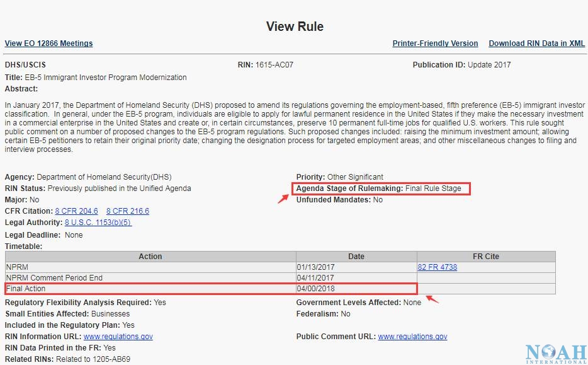This screenshot has width=588, height=365.
Task: Click Included in the Regulatory Plan: Yes
Action: point(70,325)
